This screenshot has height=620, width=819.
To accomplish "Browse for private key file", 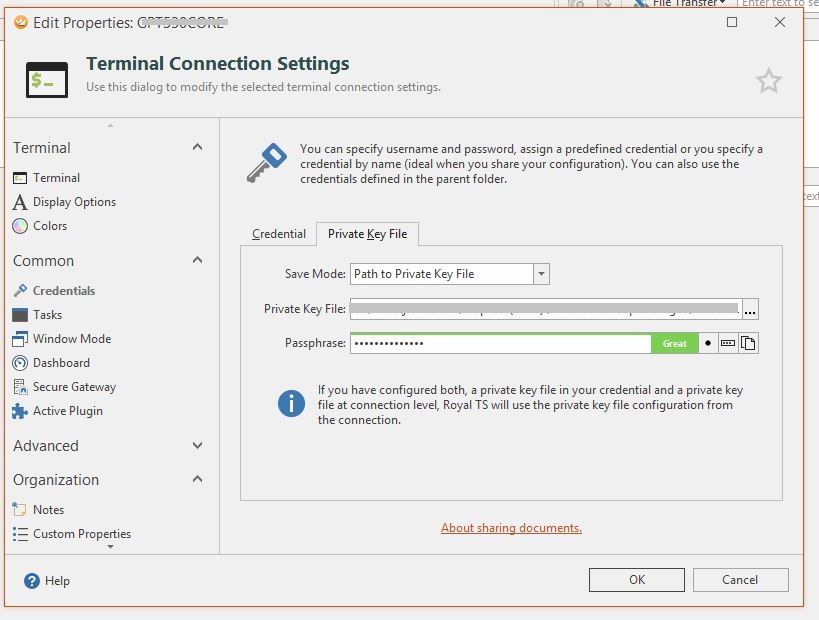I will pos(750,309).
